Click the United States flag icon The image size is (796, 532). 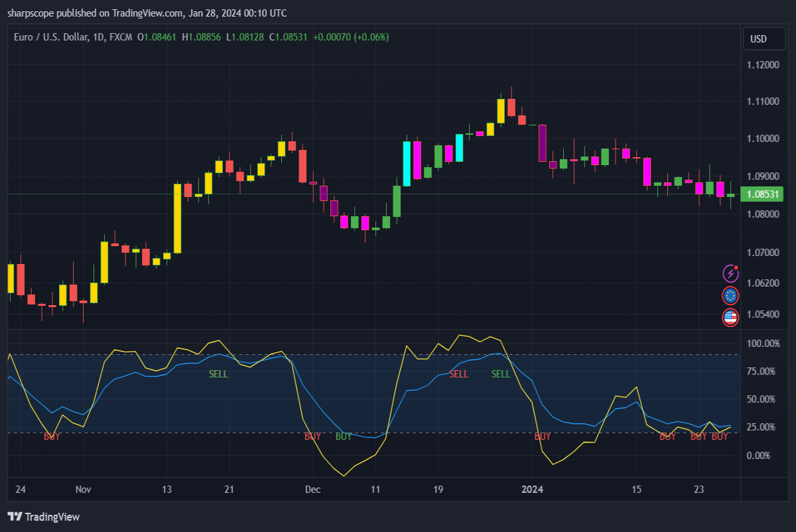pos(730,318)
